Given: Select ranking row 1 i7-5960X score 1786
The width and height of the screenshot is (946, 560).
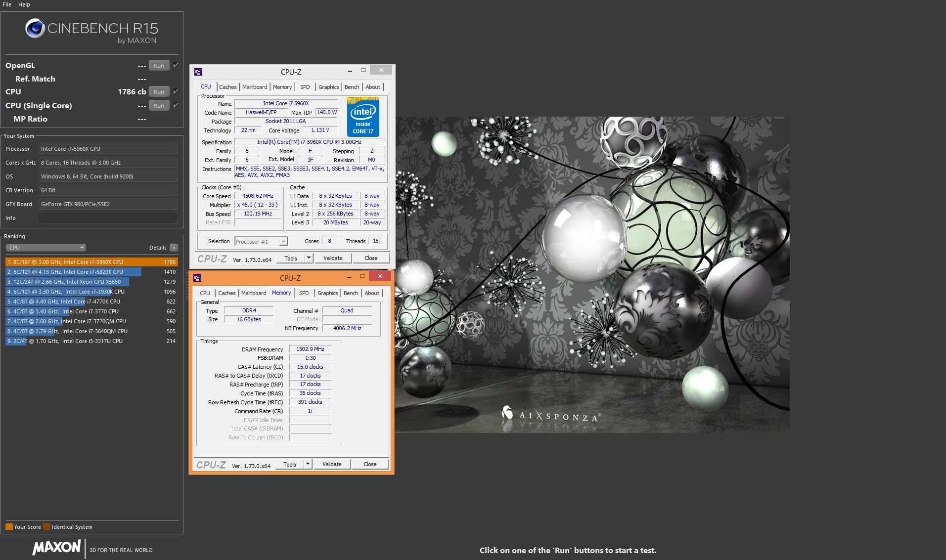Looking at the screenshot, I should (x=91, y=262).
